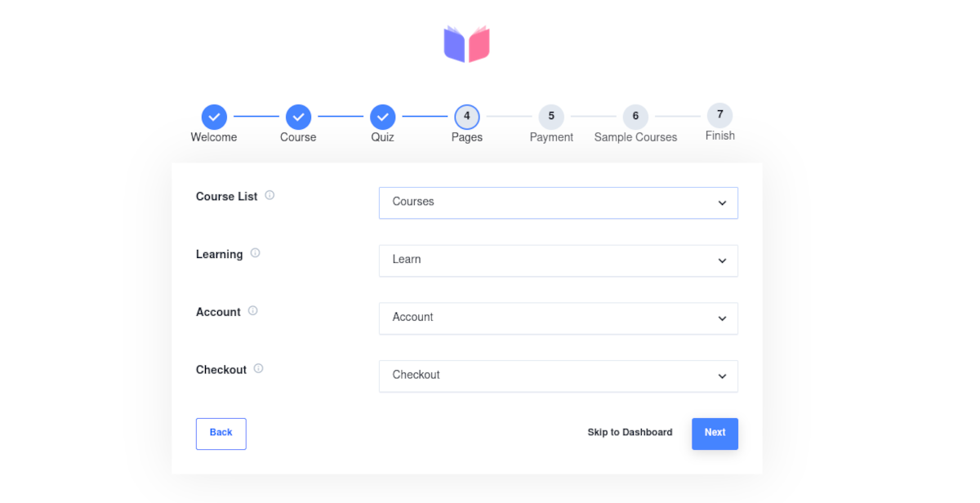This screenshot has height=503, width=980.
Task: Open the Account page dropdown
Action: 559,318
